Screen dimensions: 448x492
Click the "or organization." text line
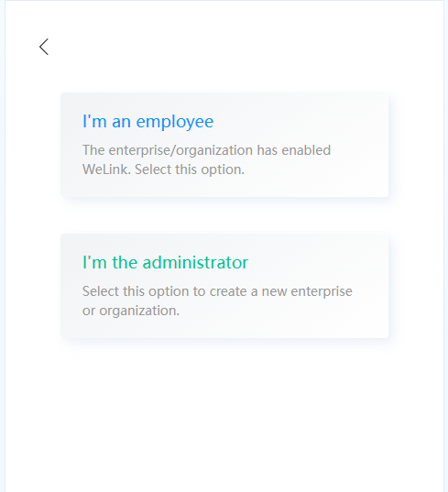[x=131, y=311]
